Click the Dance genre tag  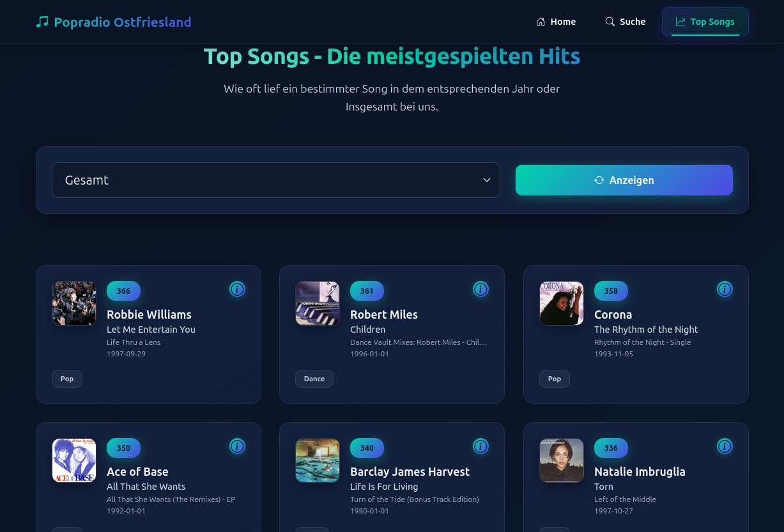click(x=314, y=378)
